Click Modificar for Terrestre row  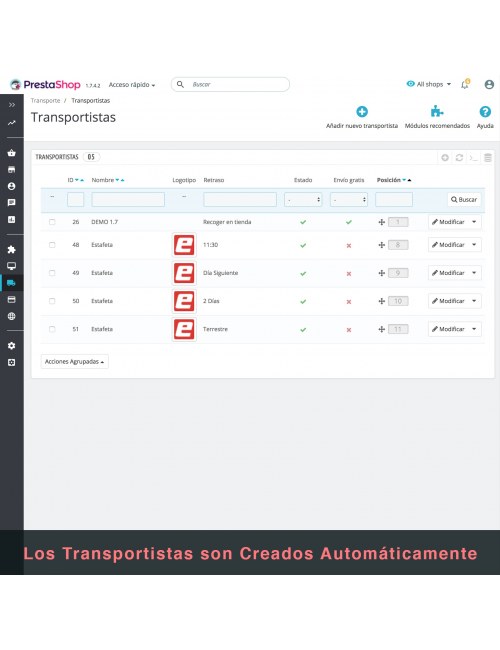click(448, 329)
